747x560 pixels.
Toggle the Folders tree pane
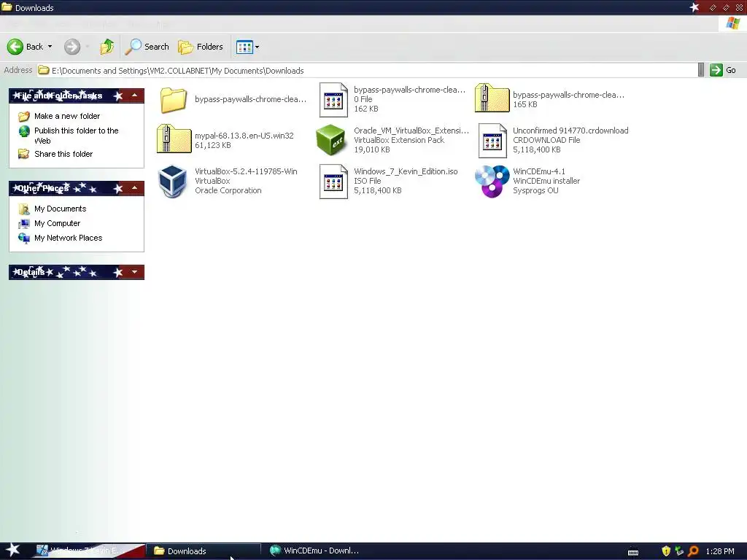[x=201, y=47]
